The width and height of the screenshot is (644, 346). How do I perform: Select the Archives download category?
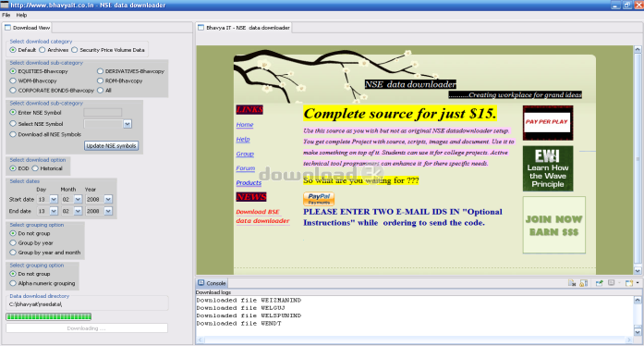coord(54,50)
